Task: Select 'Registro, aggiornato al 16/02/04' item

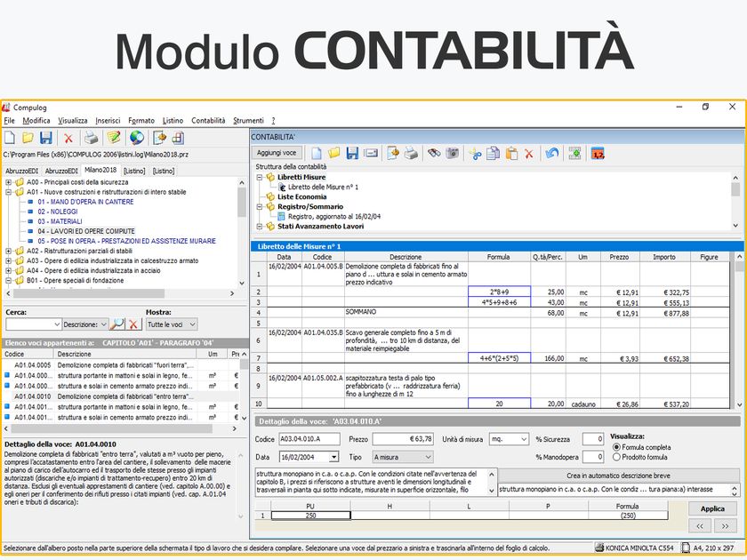Action: pos(334,217)
